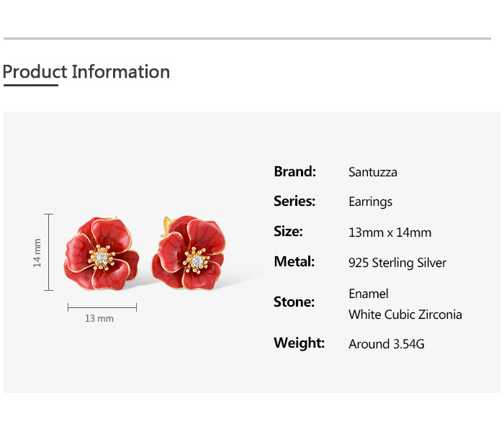
Task: Click the 13mm x 14mm size value
Action: coord(390,232)
